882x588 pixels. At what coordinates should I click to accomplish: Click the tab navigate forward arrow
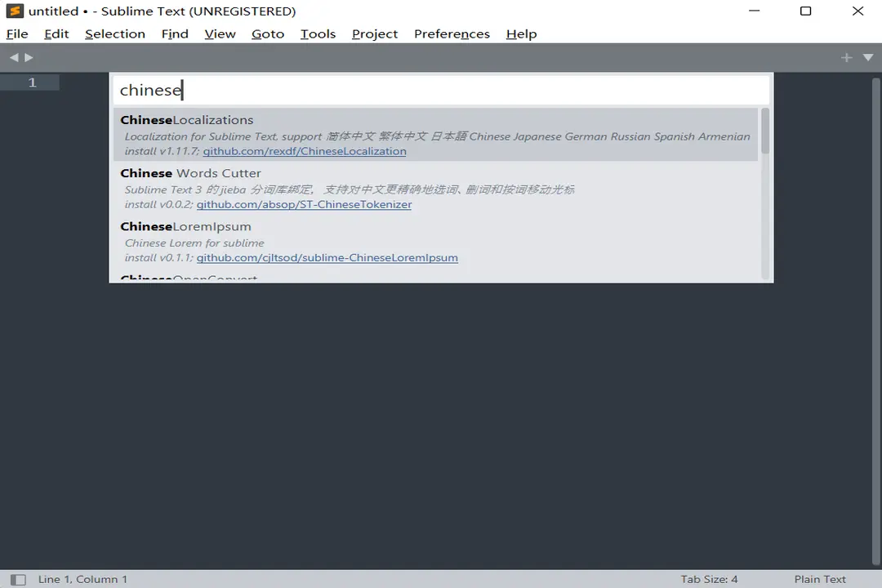[29, 57]
